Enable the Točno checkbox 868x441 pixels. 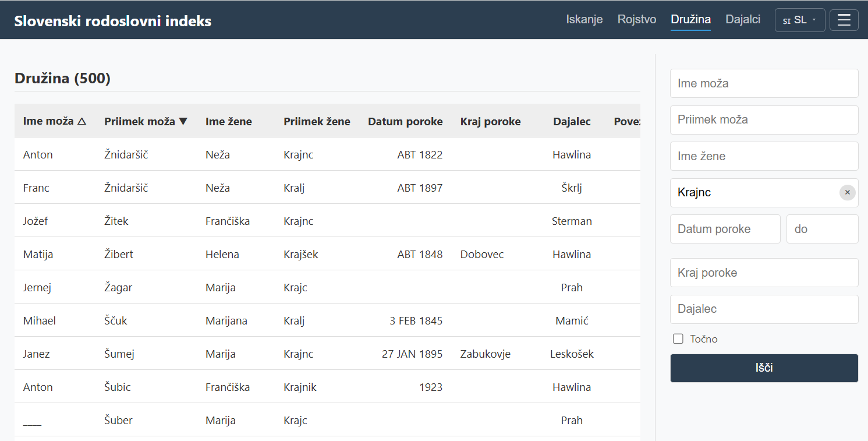click(x=678, y=339)
